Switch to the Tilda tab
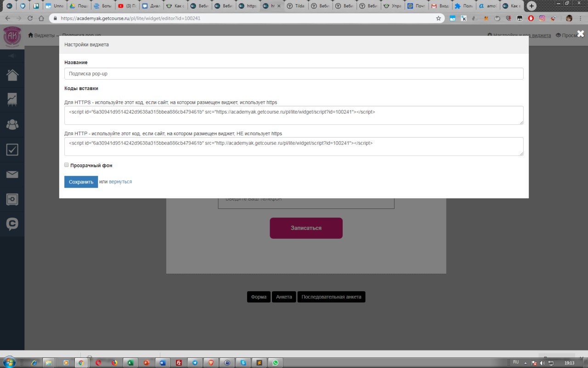The height and width of the screenshot is (368, 588). click(x=296, y=6)
